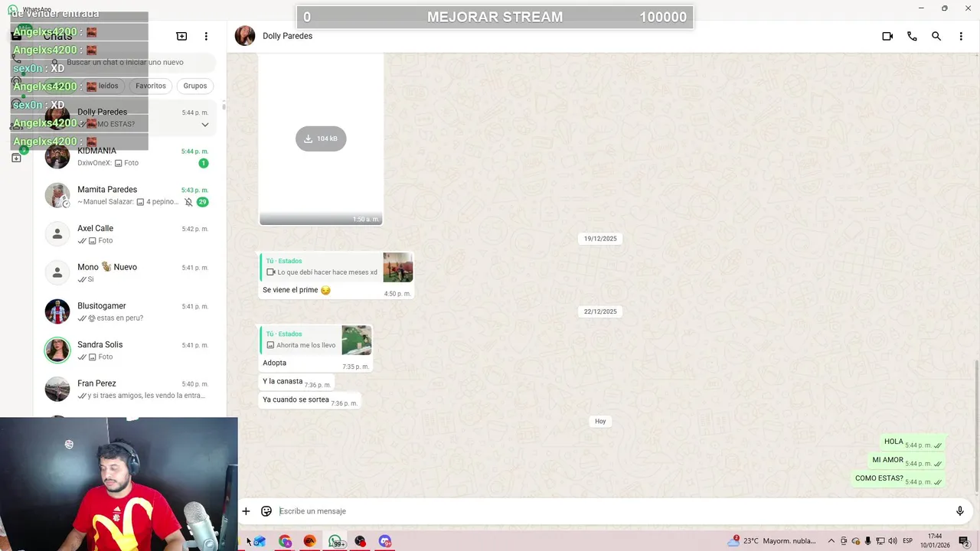Open Blusitogamer profile avatar

57,311
